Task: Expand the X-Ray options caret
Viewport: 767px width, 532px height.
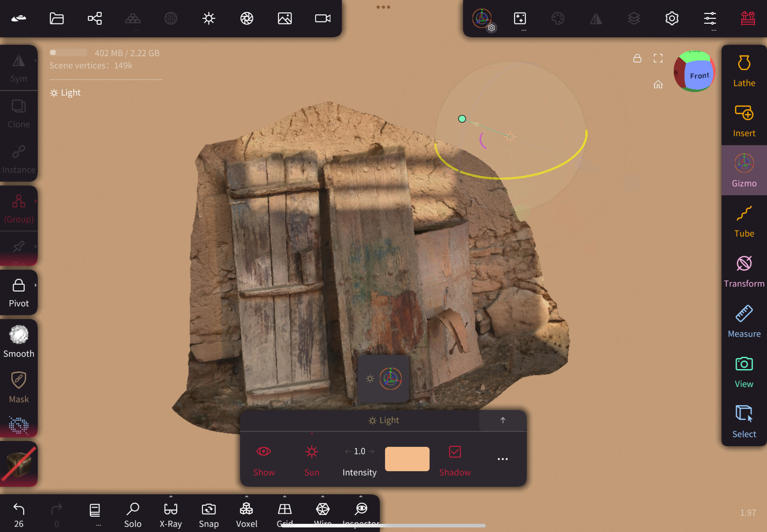Action: pos(171,496)
